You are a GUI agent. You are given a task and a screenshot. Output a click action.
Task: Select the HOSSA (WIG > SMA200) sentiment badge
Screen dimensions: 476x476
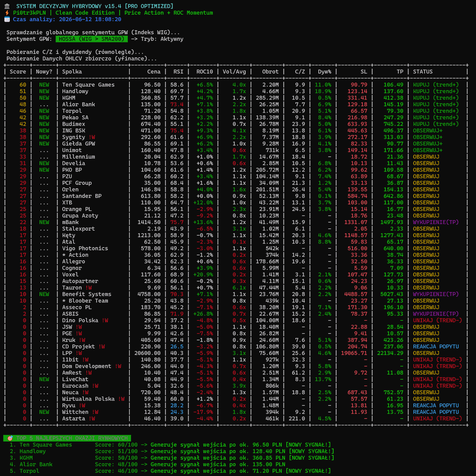point(92,39)
